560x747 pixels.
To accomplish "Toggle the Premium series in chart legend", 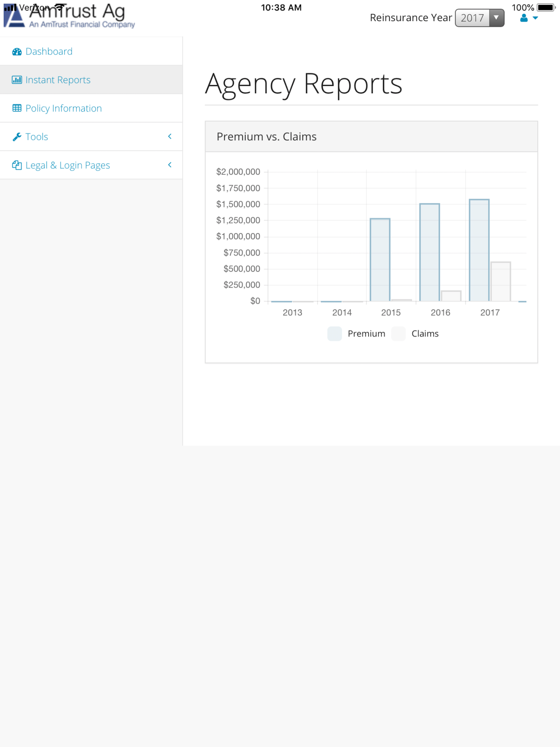I will click(366, 334).
